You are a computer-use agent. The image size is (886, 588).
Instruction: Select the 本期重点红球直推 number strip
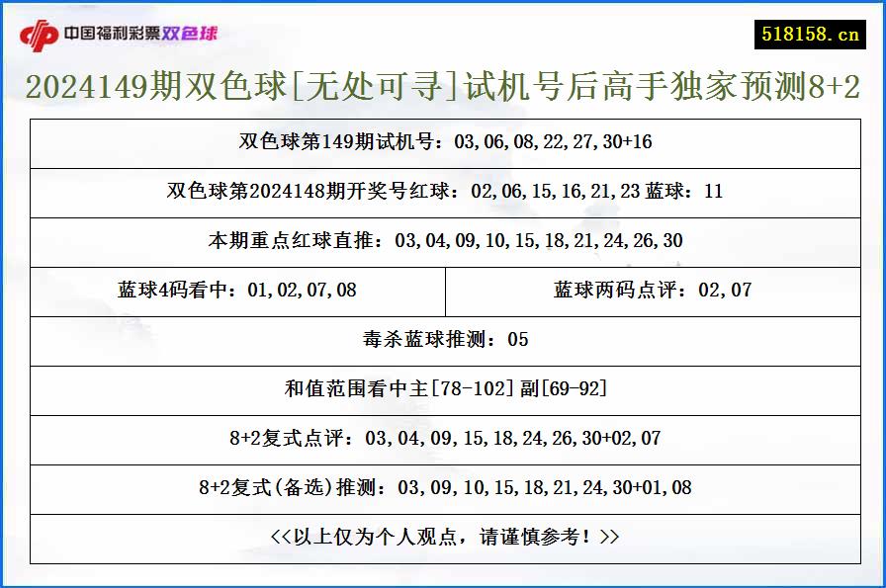pyautogui.click(x=443, y=241)
